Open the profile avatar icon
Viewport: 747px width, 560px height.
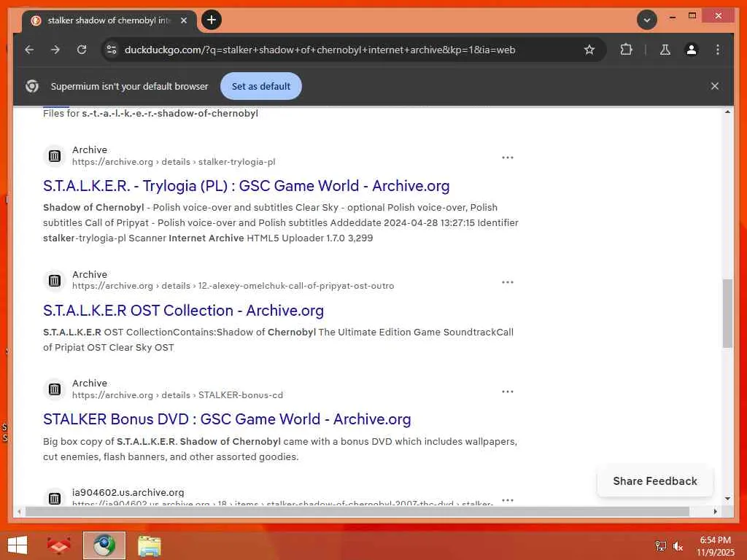pyautogui.click(x=692, y=50)
